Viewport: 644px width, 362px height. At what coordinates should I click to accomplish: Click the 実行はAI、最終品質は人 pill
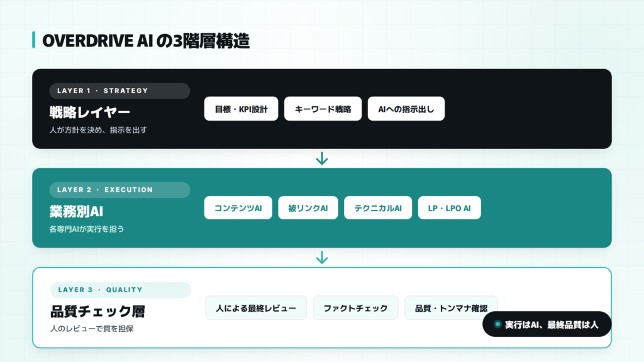coord(547,324)
